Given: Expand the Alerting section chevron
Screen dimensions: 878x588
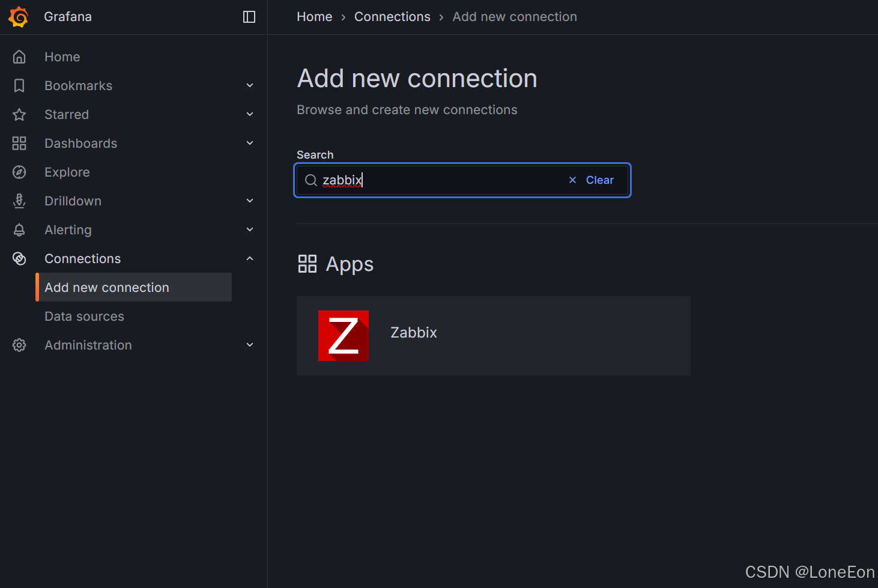Looking at the screenshot, I should tap(250, 230).
